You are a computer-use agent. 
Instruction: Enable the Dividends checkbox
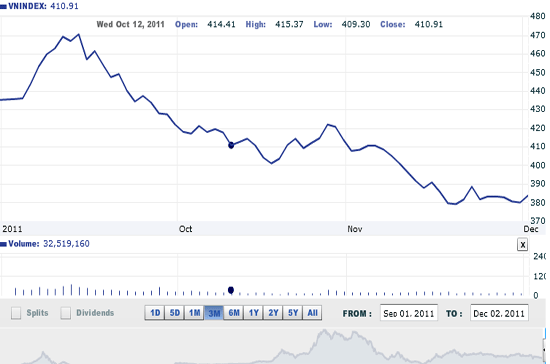tap(66, 313)
